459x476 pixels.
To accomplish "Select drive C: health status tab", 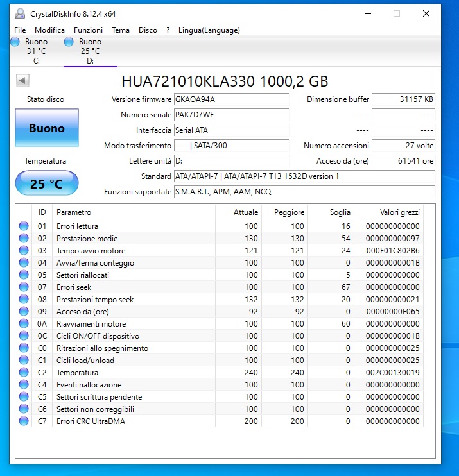I will click(x=37, y=51).
